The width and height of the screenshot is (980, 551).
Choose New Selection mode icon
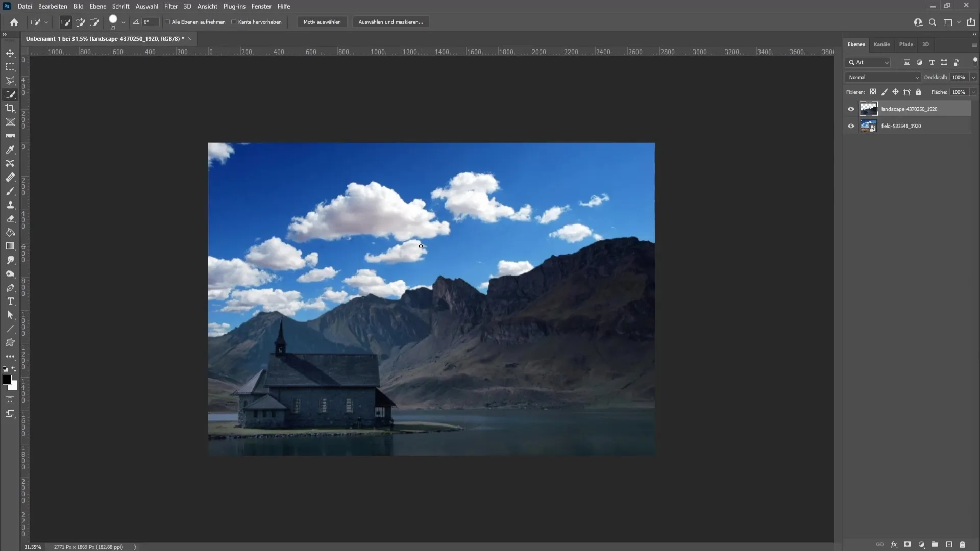click(65, 22)
